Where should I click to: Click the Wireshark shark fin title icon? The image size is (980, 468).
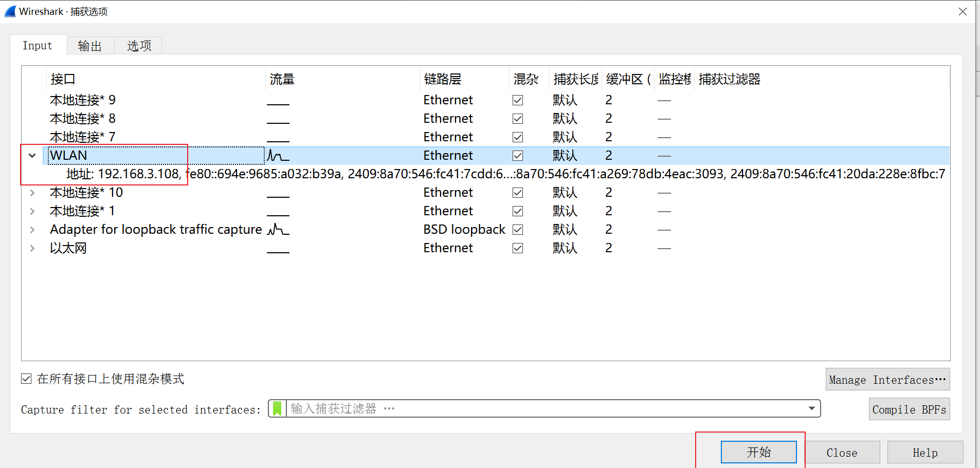tap(10, 11)
